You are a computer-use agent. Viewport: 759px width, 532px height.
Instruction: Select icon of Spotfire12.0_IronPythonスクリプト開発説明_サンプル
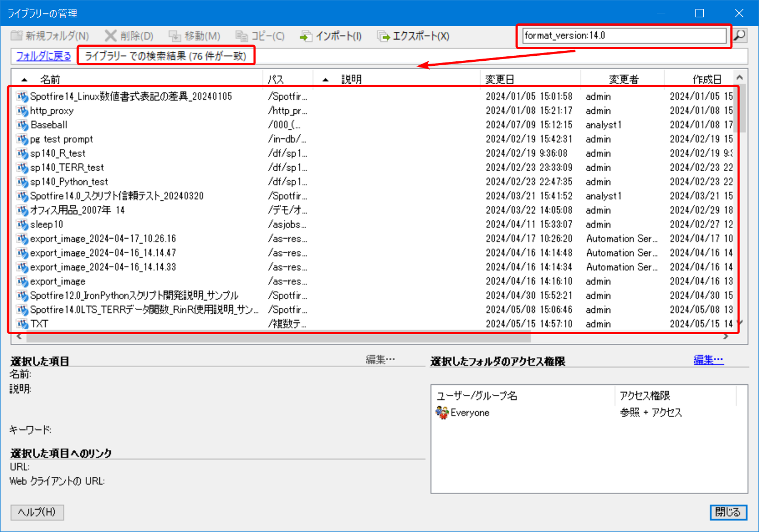[x=22, y=296]
